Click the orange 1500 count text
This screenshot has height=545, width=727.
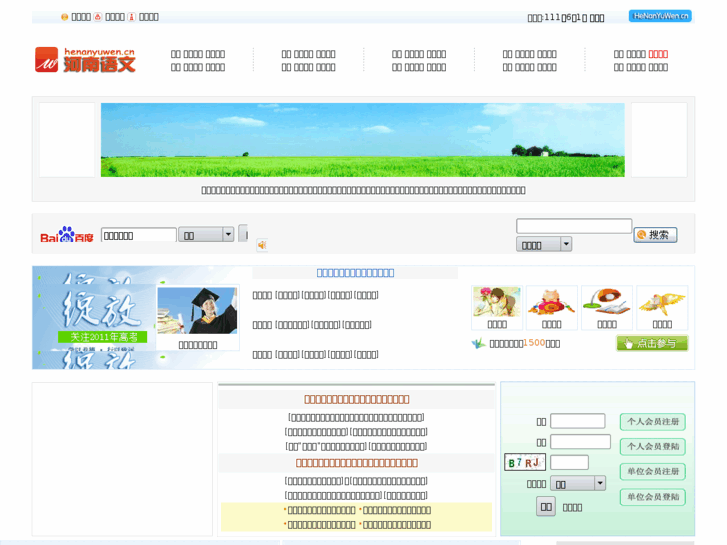tap(534, 343)
